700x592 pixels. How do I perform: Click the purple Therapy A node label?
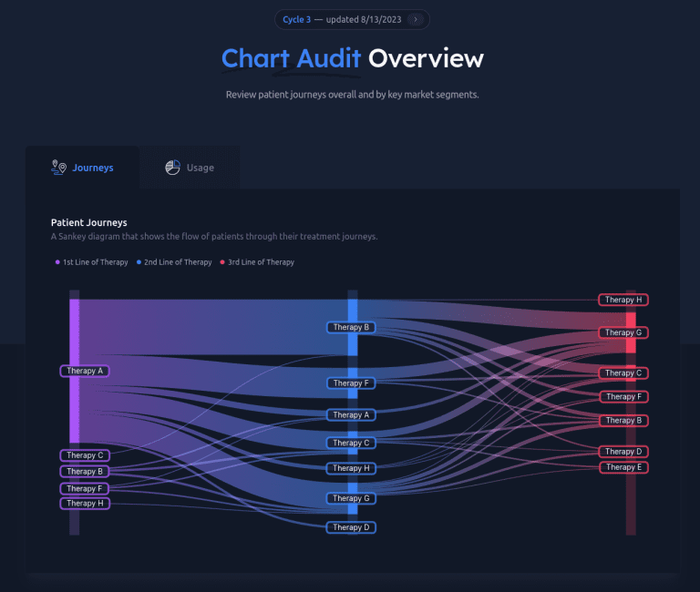pyautogui.click(x=85, y=371)
